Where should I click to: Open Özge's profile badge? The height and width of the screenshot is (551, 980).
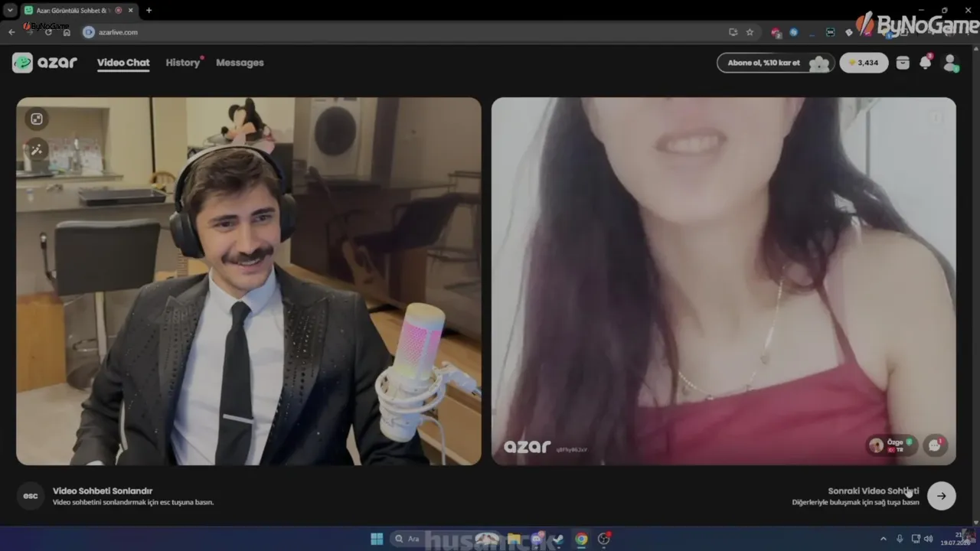tap(892, 445)
